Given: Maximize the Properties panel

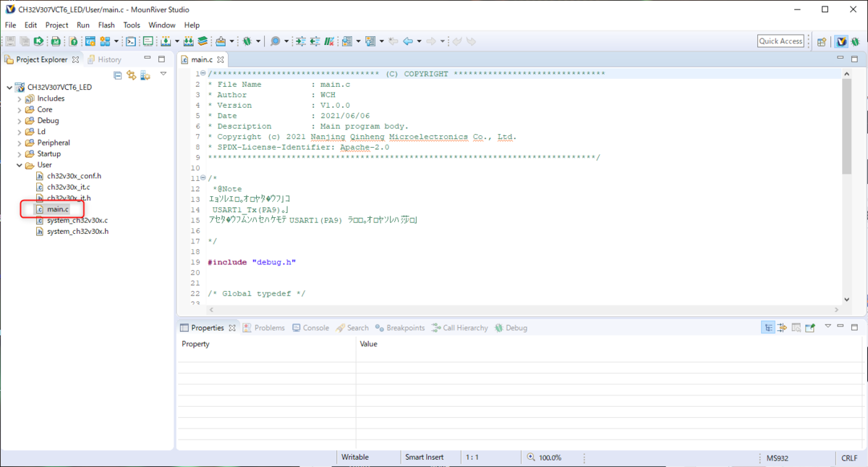Looking at the screenshot, I should (x=854, y=327).
